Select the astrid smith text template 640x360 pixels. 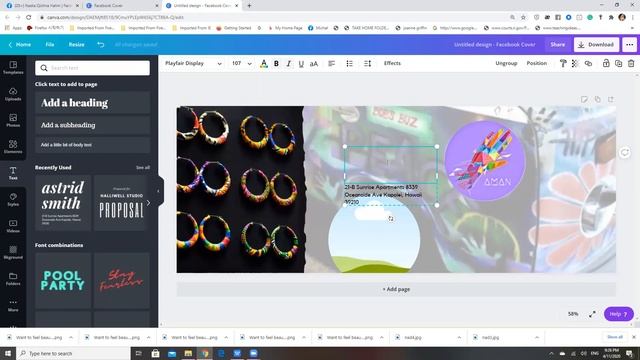click(63, 202)
